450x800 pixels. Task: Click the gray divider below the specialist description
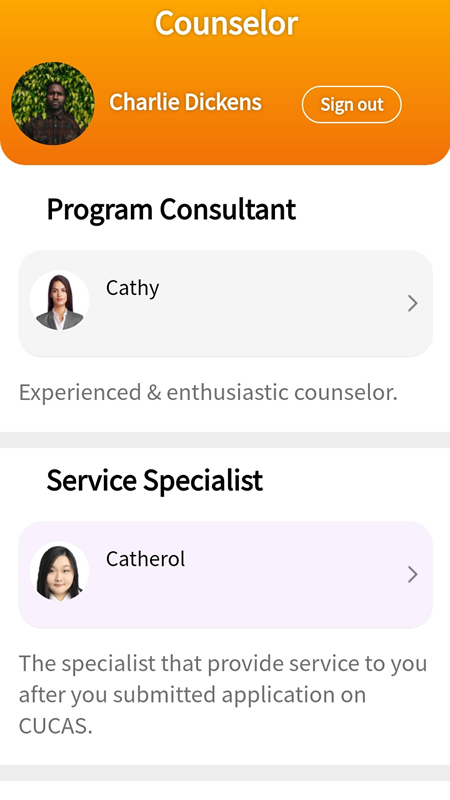(x=225, y=772)
